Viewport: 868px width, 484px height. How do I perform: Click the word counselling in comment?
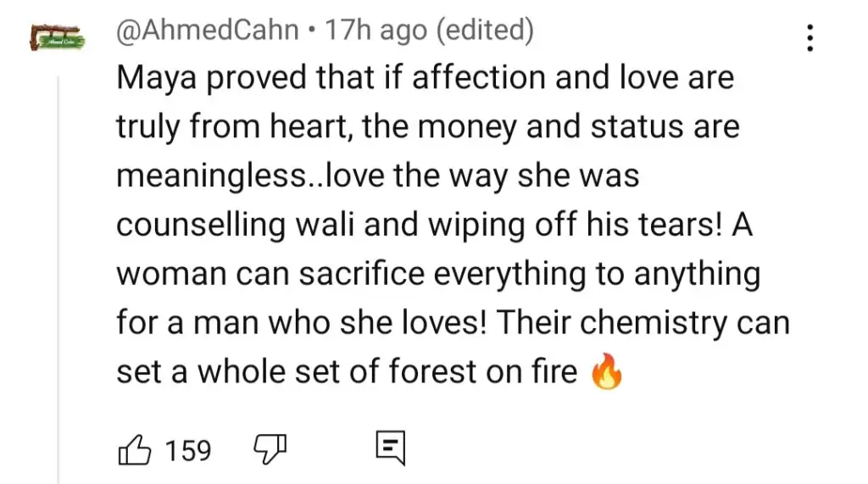pos(200,225)
